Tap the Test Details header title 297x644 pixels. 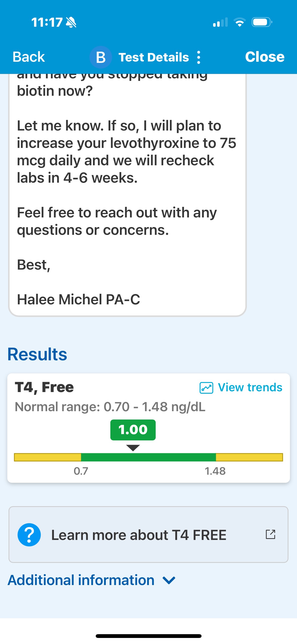(x=154, y=57)
